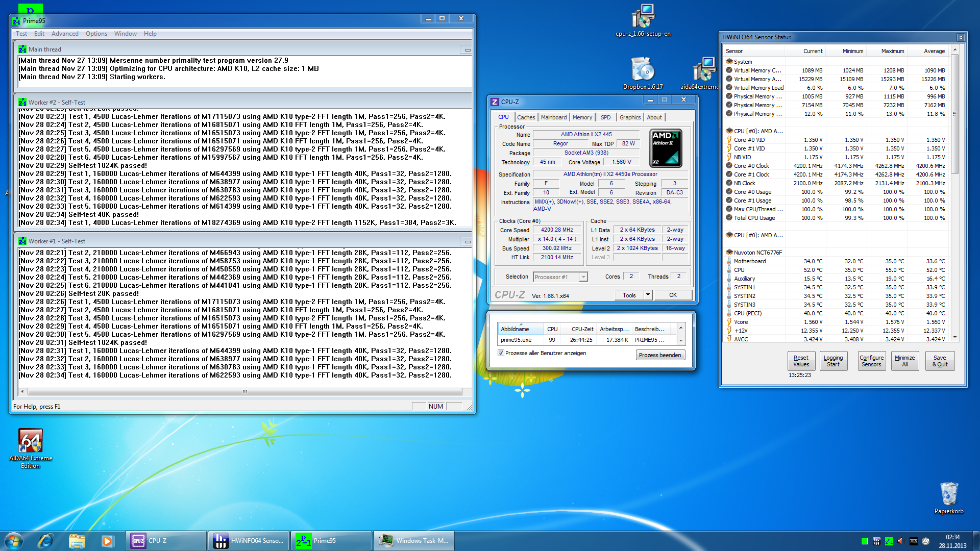Click the Windows Start orb
This screenshot has height=551, width=980.
click(x=14, y=541)
